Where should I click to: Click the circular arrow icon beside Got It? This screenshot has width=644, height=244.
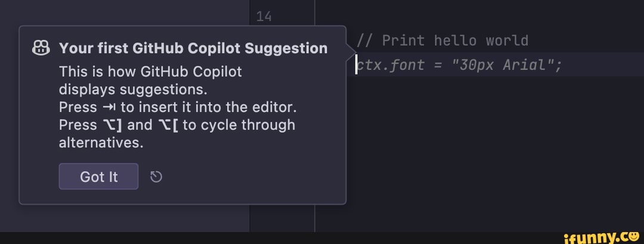tap(156, 177)
